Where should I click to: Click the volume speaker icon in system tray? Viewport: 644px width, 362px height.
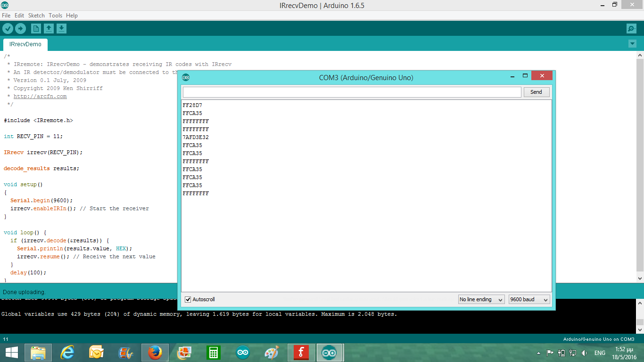[x=585, y=353]
